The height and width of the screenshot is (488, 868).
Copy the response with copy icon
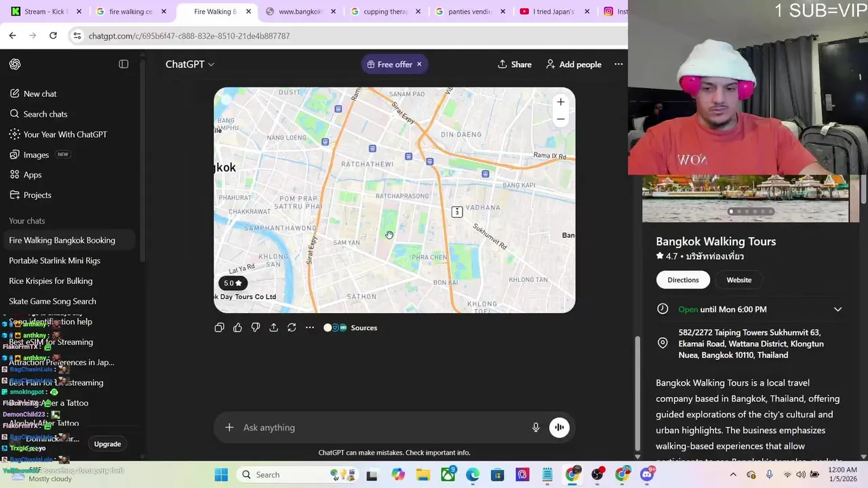click(x=219, y=327)
